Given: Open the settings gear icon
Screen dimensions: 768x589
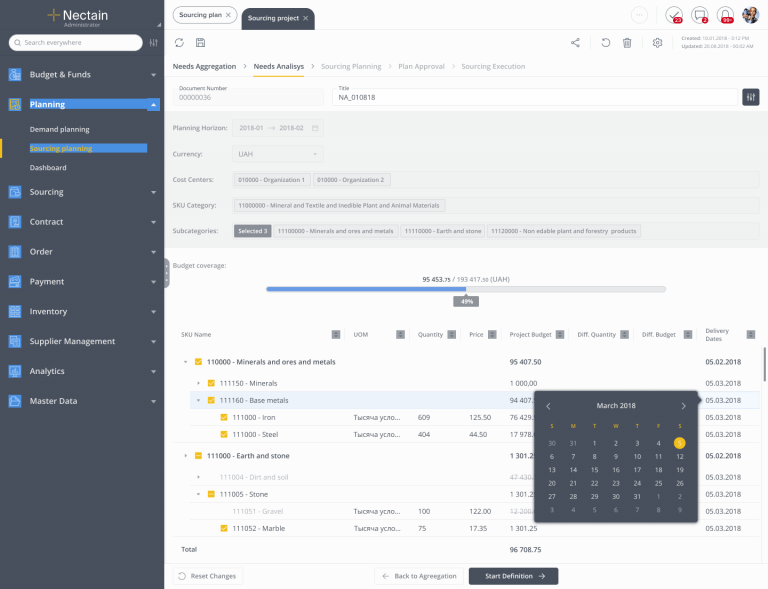Looking at the screenshot, I should [657, 43].
